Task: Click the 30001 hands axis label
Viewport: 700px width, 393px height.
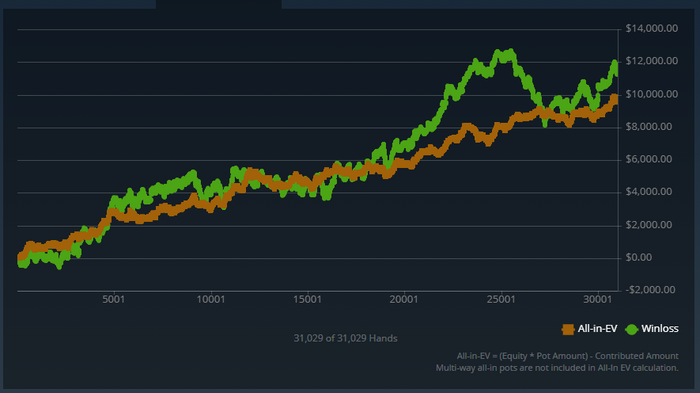Action: tap(597, 300)
